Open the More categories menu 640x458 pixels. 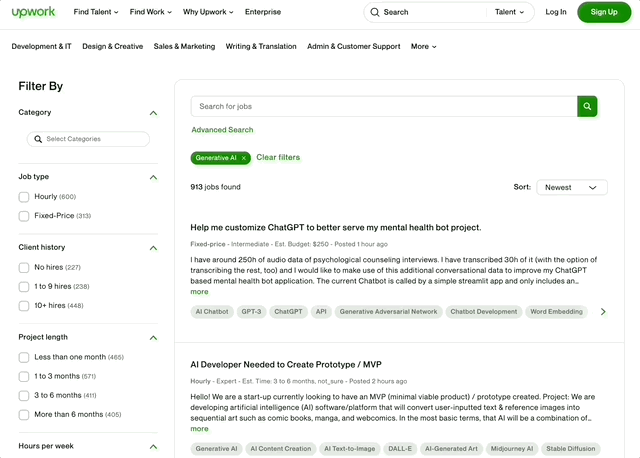[424, 47]
